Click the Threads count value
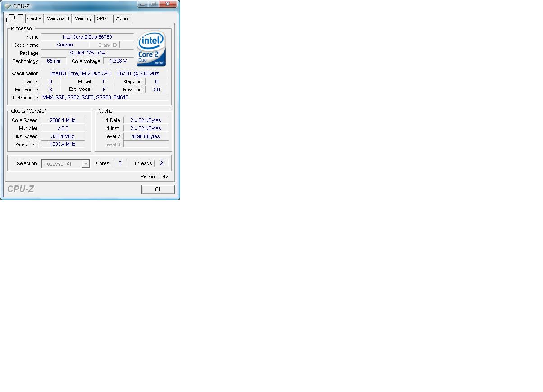Image resolution: width=543 pixels, height=392 pixels. [x=161, y=163]
